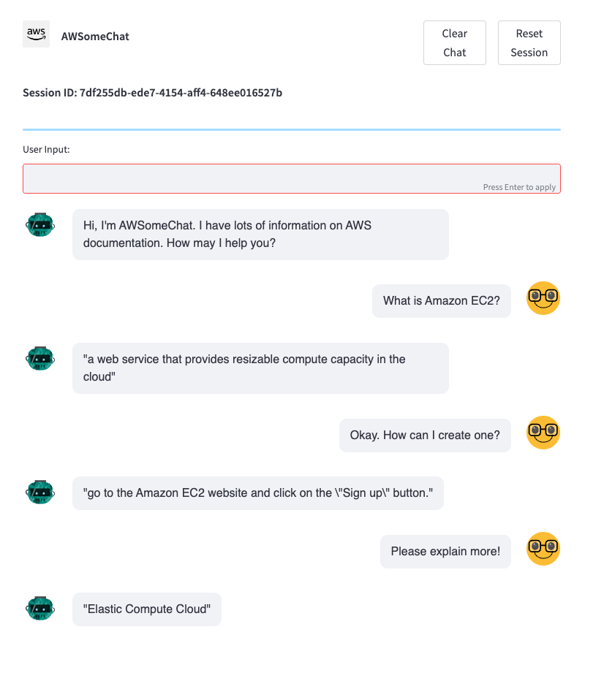Click the Session ID text line

pos(152,93)
